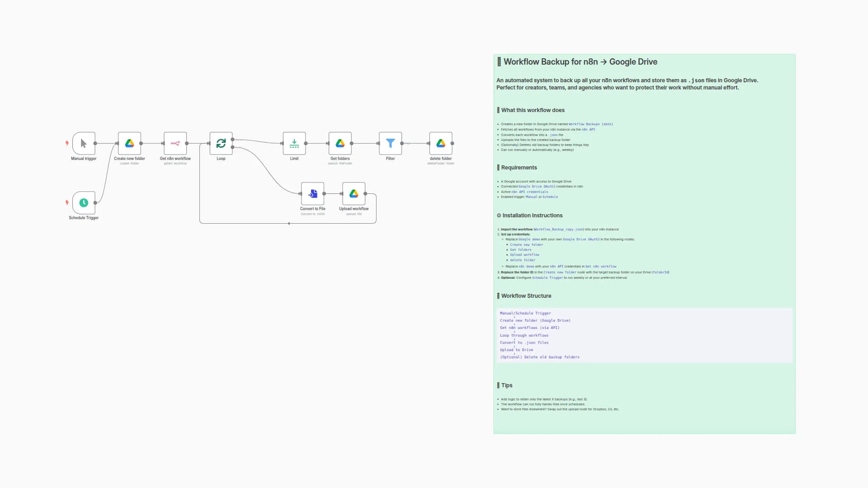868x488 pixels.
Task: Click the 'Limit' node label
Action: coord(294,159)
